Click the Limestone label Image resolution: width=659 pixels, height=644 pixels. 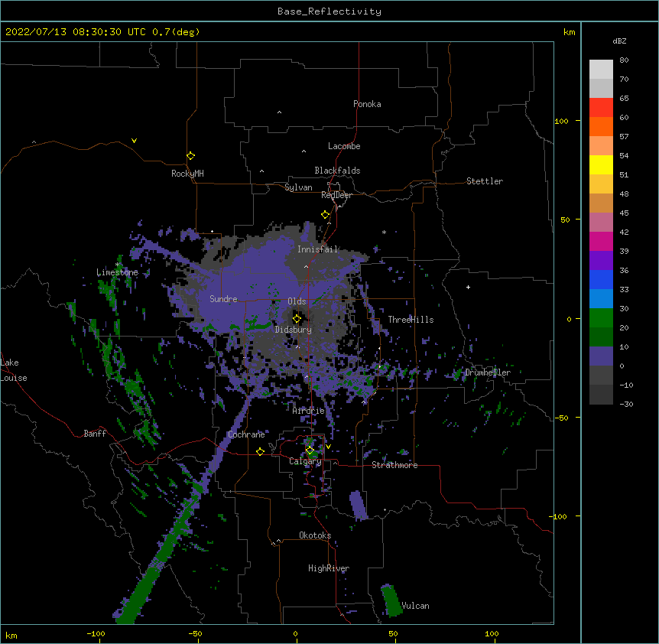tap(117, 272)
